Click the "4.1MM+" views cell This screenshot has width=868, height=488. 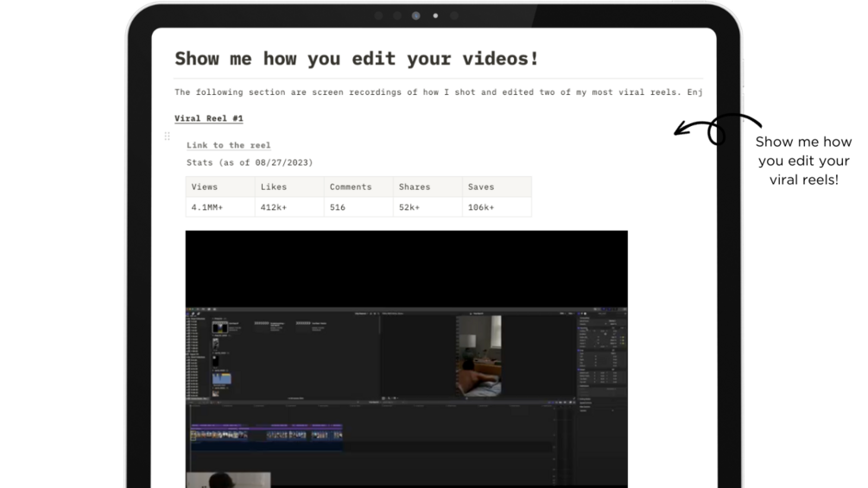(x=220, y=207)
